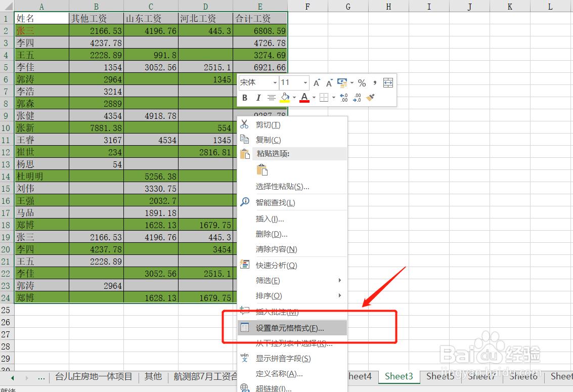The width and height of the screenshot is (573, 392).
Task: Decrease font size in the mini toolbar
Action: coord(329,83)
